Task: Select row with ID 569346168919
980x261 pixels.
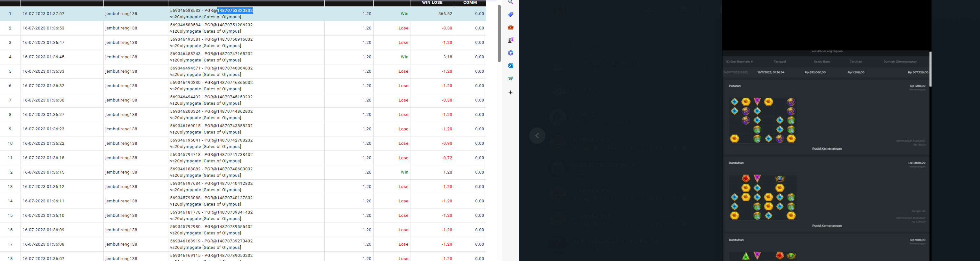Action: pos(243,244)
